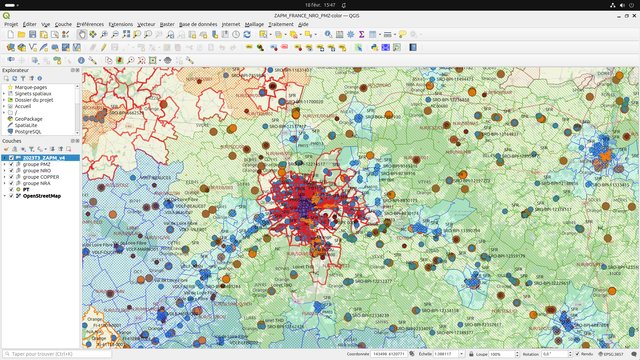Image resolution: width=640 pixels, height=360 pixels.
Task: Click the Save Project floppy disk icon
Action: [32, 35]
